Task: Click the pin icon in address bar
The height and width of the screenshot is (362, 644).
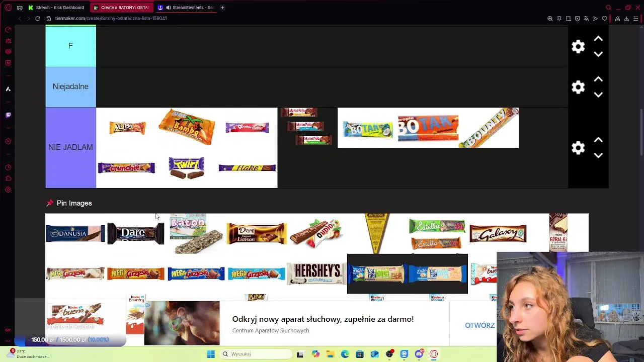Action: point(559,19)
